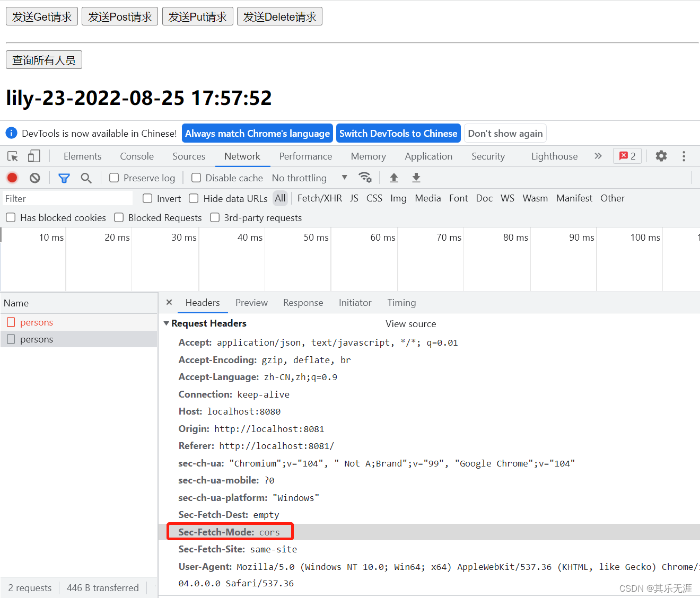The height and width of the screenshot is (598, 700).
Task: Filter requests by Font type
Action: tap(458, 198)
